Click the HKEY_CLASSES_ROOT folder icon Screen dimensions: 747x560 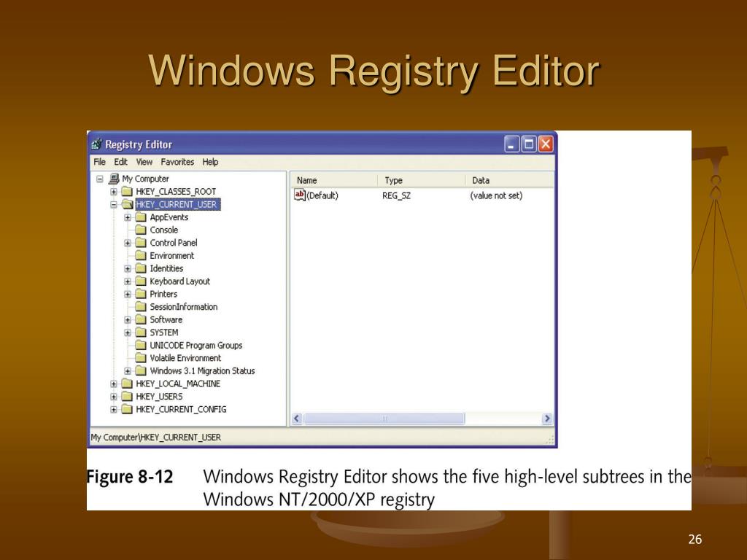pos(127,192)
